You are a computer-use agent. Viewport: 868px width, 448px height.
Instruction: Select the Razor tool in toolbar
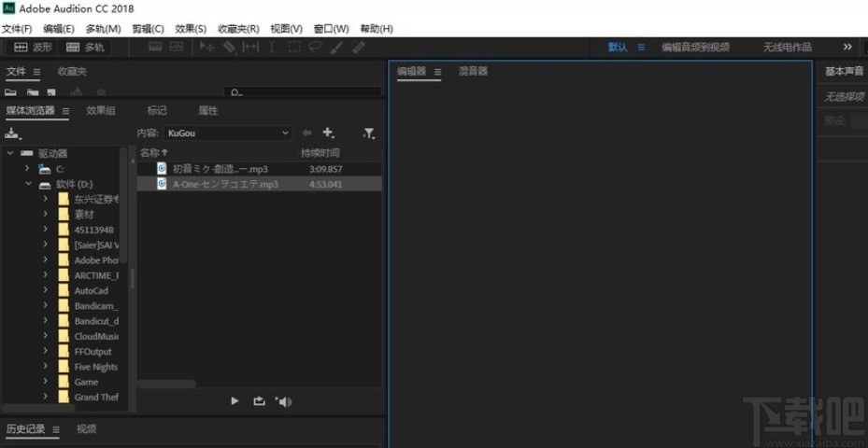point(229,48)
